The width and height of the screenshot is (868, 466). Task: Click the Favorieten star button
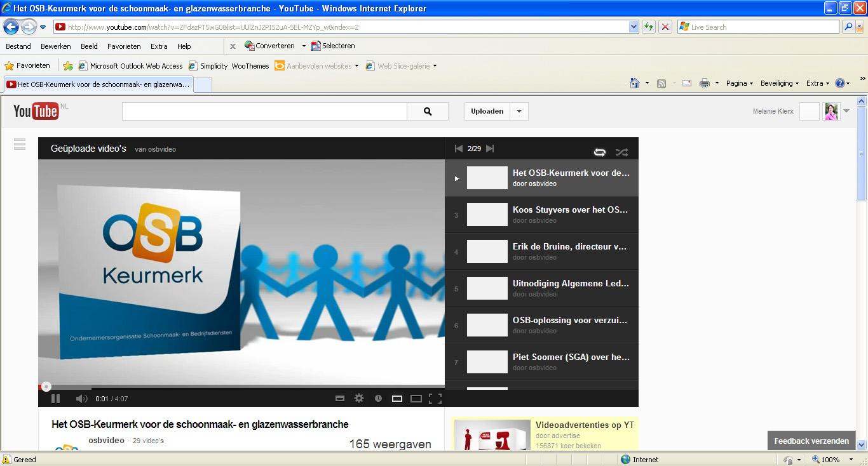pos(27,65)
